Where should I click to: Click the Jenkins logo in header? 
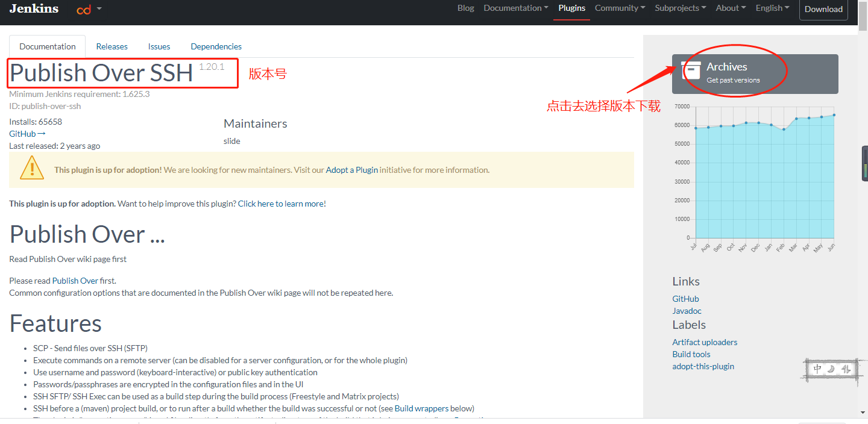(x=34, y=8)
